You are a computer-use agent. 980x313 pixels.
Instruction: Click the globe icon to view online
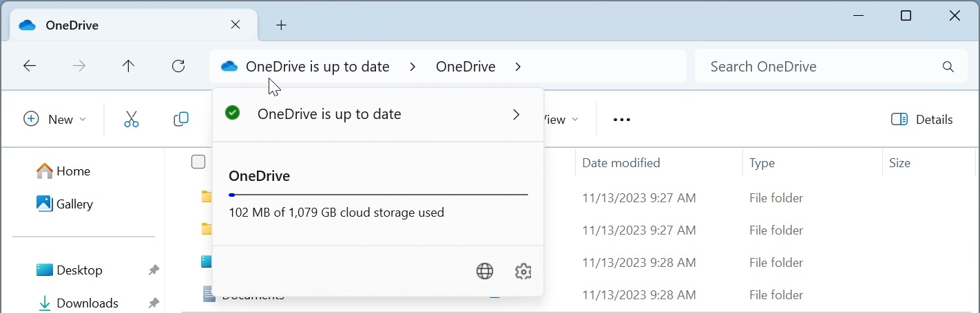485,271
